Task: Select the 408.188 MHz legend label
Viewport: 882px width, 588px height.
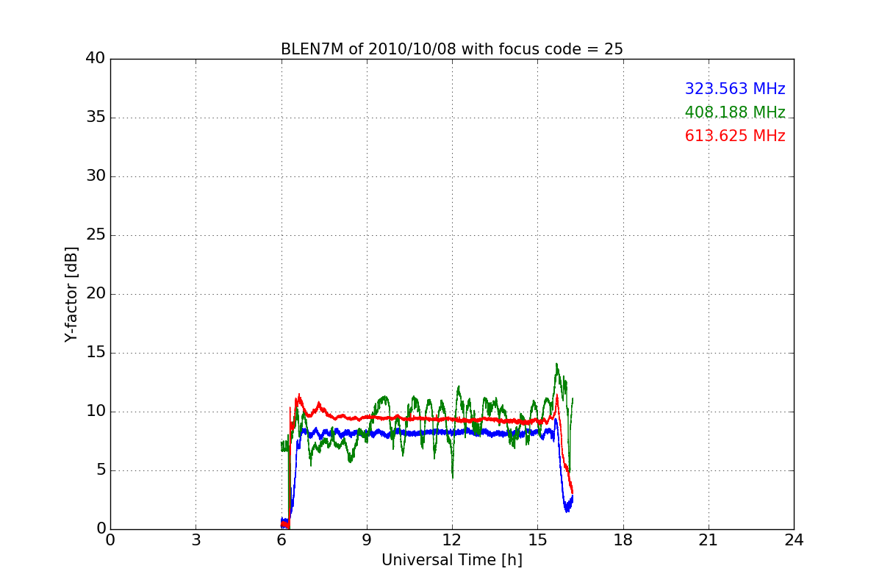Action: 735,112
